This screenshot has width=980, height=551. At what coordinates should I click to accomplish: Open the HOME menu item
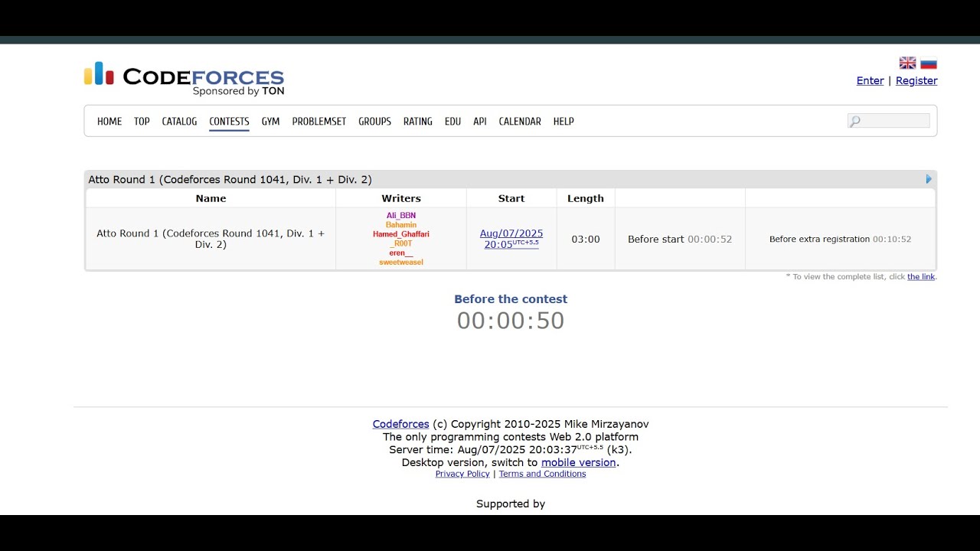tap(109, 122)
